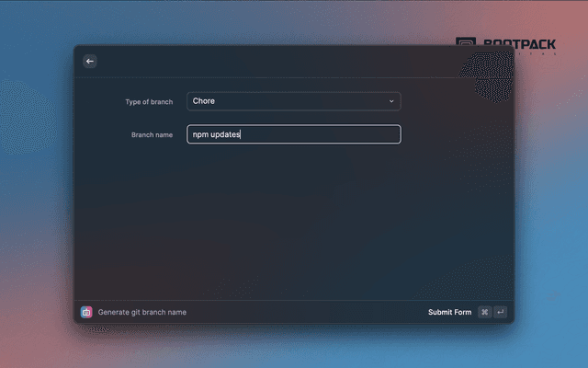Click the Branch name label
Viewport: 588px width, 368px height.
[152, 134]
